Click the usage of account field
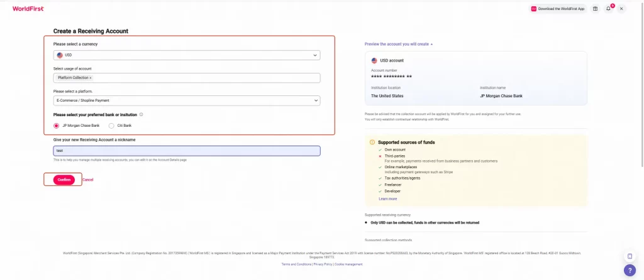Screen dimensions: 644x280 [x=187, y=78]
